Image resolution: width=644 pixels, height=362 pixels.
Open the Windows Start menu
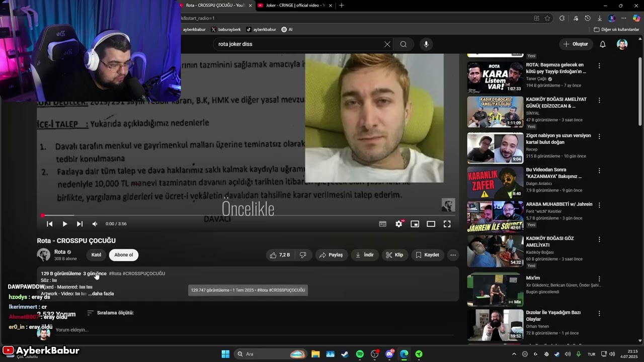click(225, 354)
